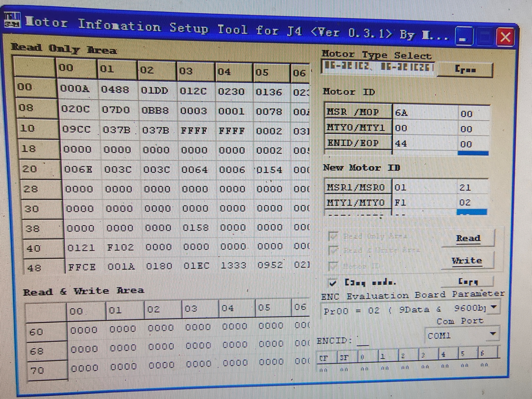
Task: Click the application icon in the title bar
Action: coord(12,20)
